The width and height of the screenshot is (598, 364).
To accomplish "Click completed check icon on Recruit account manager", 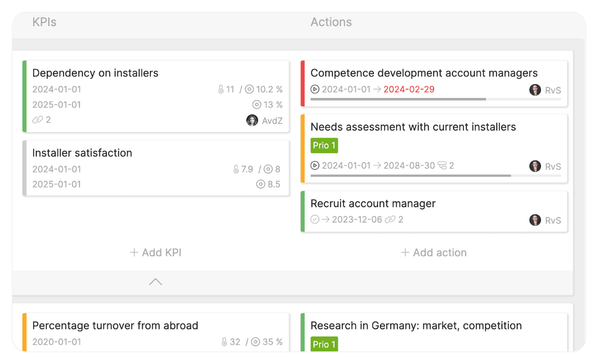I will [x=315, y=219].
